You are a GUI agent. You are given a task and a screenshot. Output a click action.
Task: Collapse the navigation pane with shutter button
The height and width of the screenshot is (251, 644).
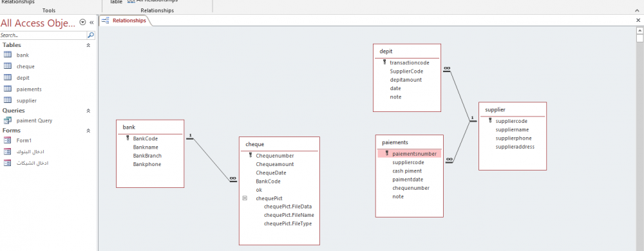[x=91, y=23]
